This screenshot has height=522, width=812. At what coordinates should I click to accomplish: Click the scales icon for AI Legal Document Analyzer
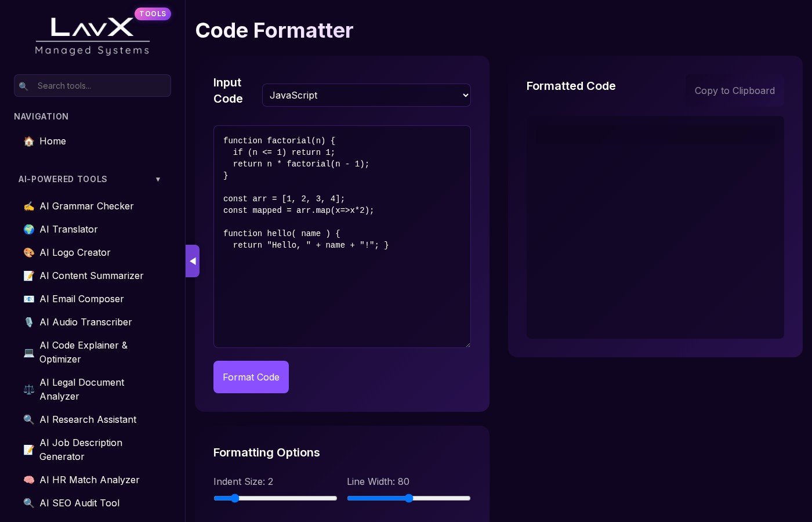(x=28, y=390)
